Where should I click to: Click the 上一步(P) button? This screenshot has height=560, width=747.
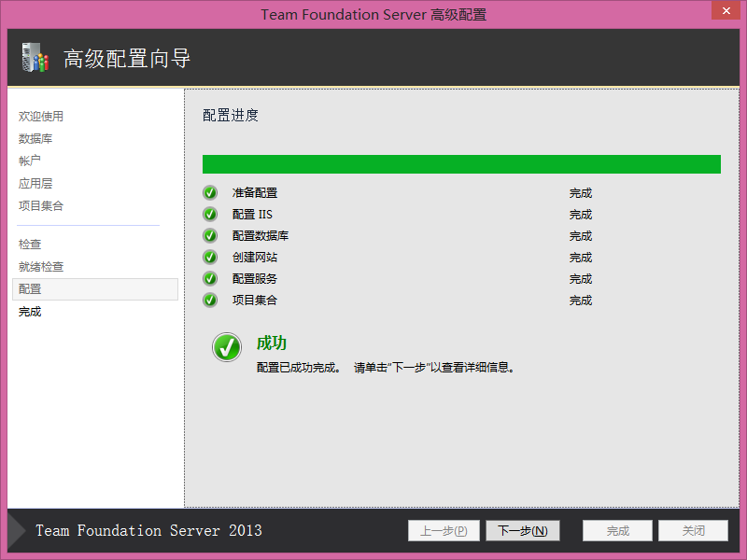coord(444,530)
